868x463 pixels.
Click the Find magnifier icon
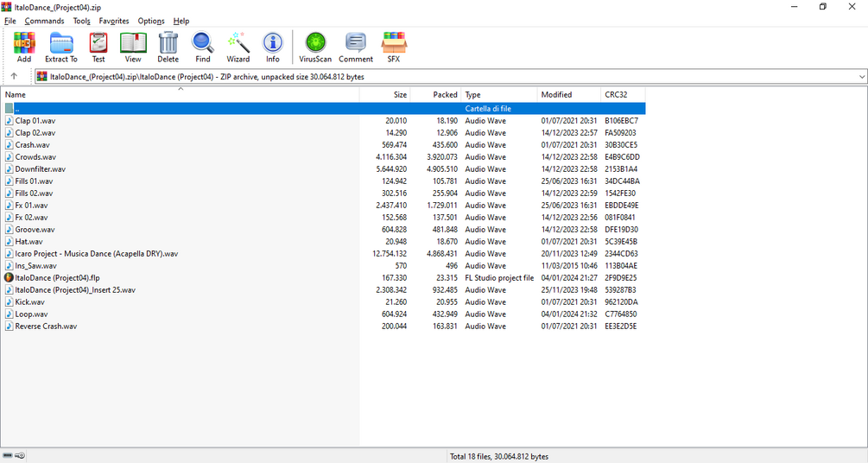click(x=203, y=42)
